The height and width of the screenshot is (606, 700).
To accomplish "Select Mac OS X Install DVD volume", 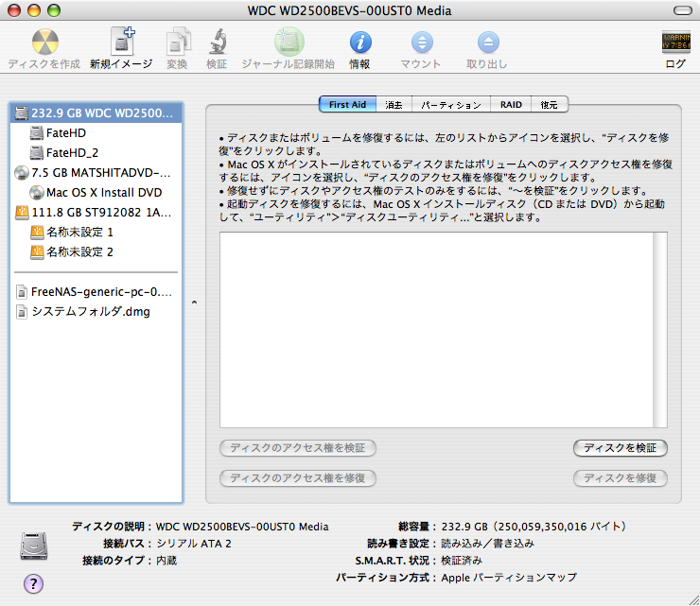I will 96,192.
